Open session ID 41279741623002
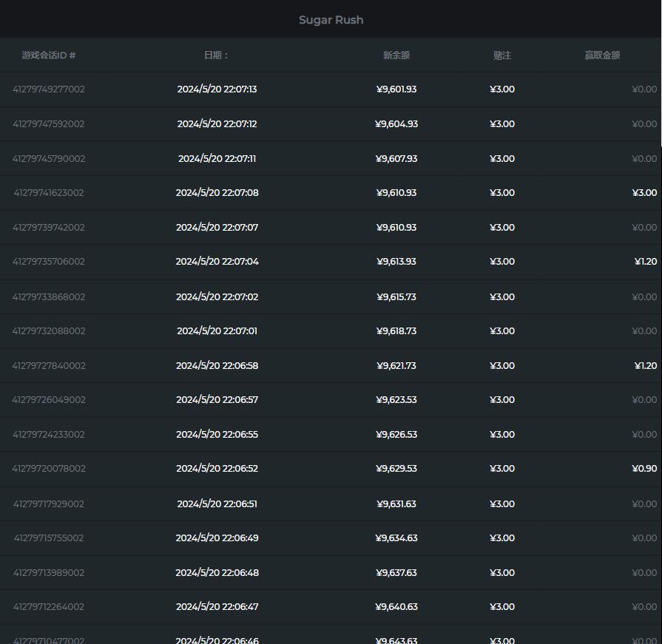The width and height of the screenshot is (662, 644). click(x=49, y=193)
